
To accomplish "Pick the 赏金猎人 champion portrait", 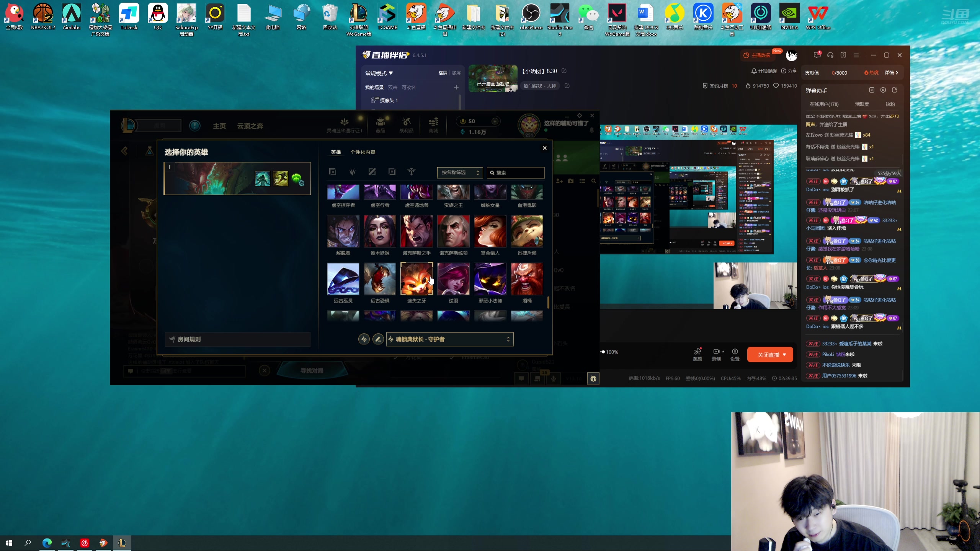I will pyautogui.click(x=490, y=231).
